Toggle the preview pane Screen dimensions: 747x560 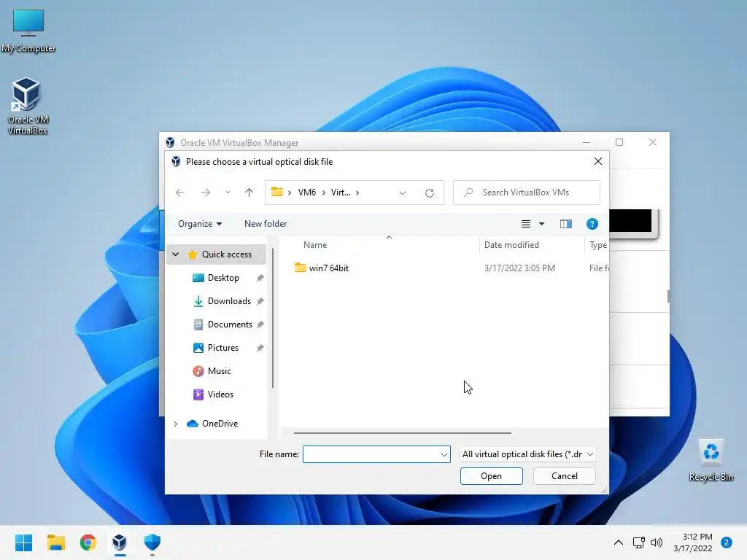(x=565, y=224)
